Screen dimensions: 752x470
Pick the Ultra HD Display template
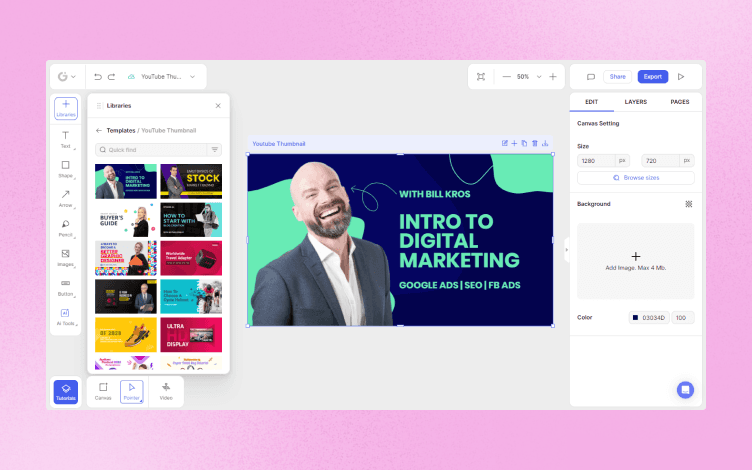[191, 335]
